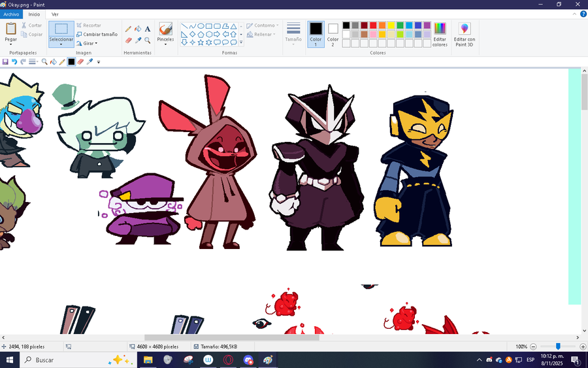The height and width of the screenshot is (368, 588).
Task: Open Editar colores dialog
Action: coord(440,34)
